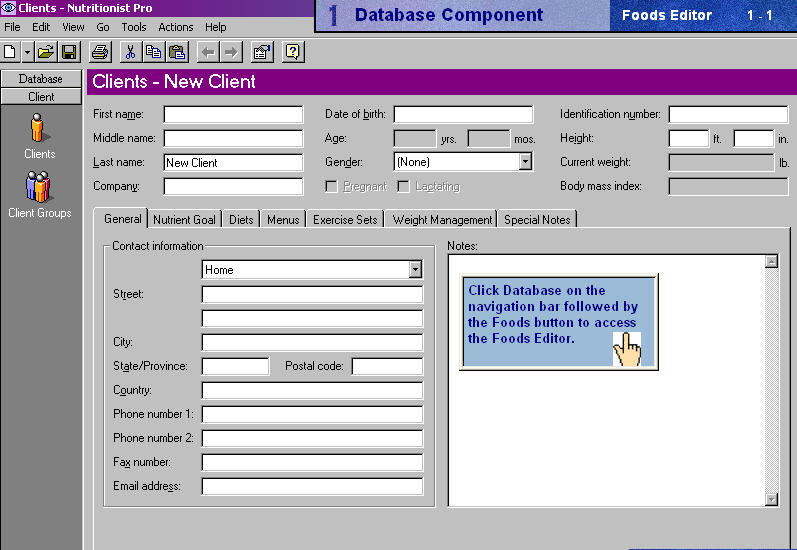Click the Cut scissors icon
Image resolution: width=797 pixels, height=550 pixels.
(x=131, y=52)
